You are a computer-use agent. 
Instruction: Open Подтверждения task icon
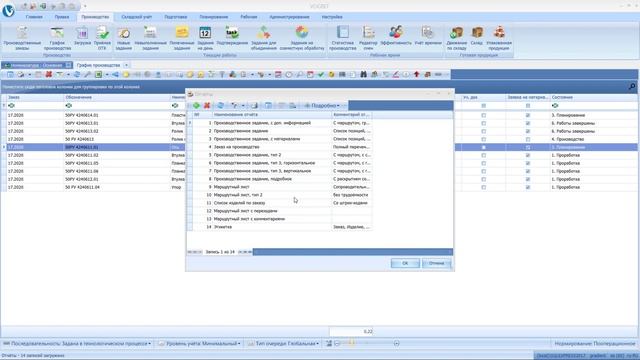(x=232, y=36)
